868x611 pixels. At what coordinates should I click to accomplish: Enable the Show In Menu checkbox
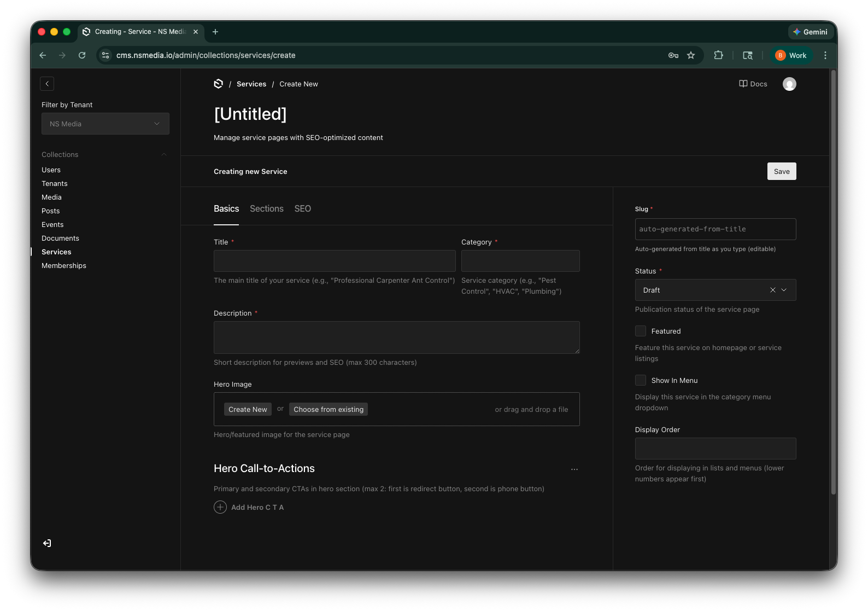(641, 380)
